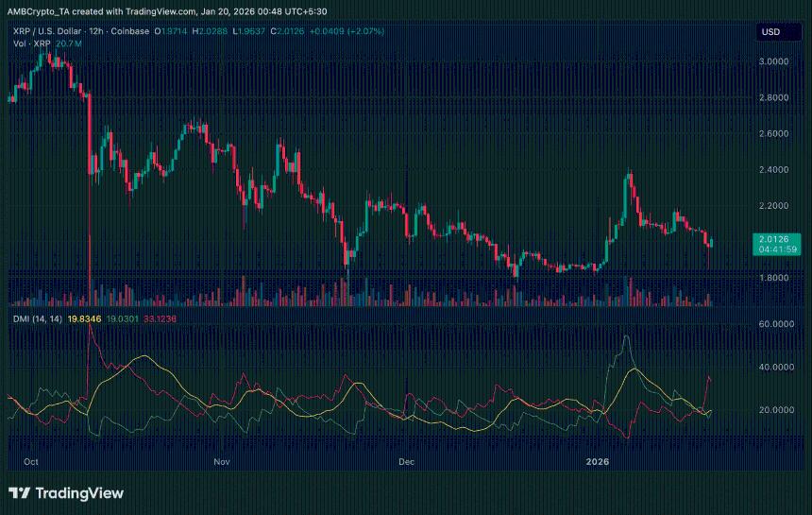Click the percent change +0.0409 (+2.07%)
The image size is (812, 515).
point(347,31)
